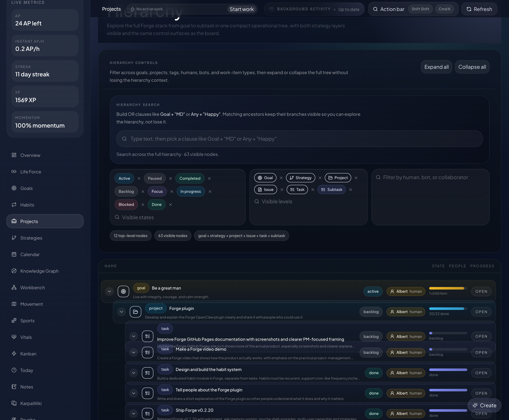This screenshot has height=420, width=509.
Task: Switch to the Projects tab
Action: click(111, 9)
